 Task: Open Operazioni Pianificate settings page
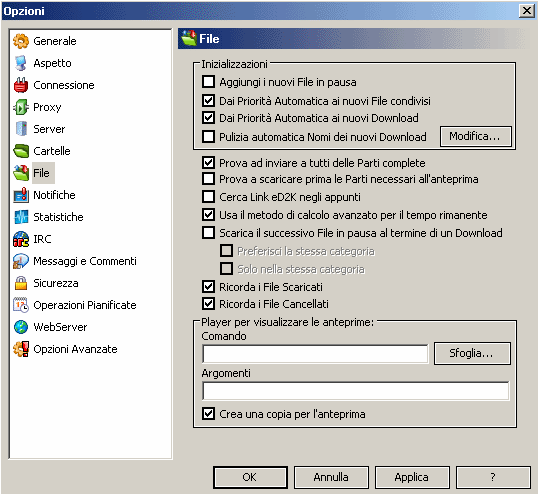click(85, 305)
